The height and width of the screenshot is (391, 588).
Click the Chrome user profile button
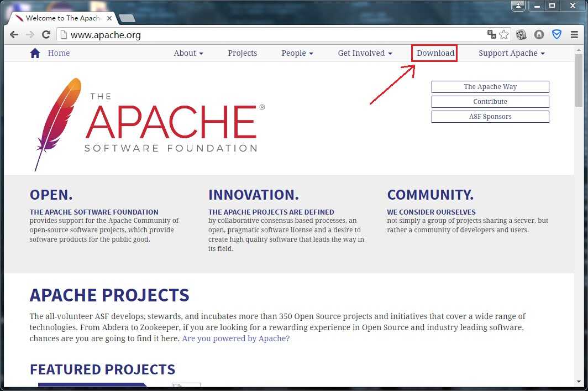518,6
